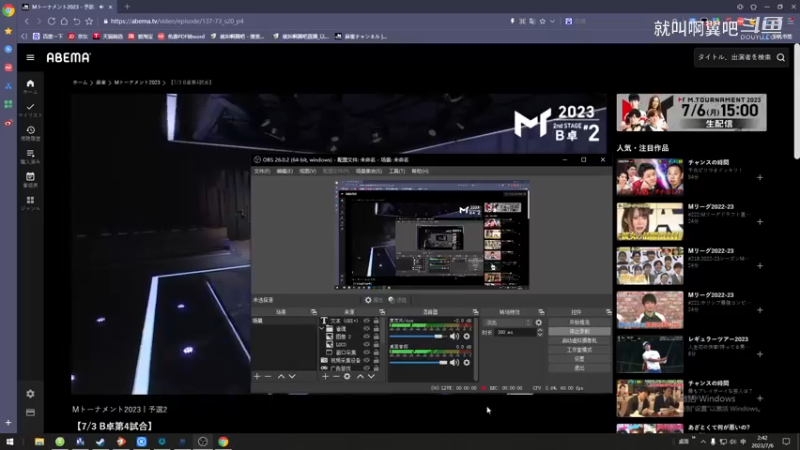Open OBS 工具(T) menu
This screenshot has width=800, height=450.
(396, 171)
